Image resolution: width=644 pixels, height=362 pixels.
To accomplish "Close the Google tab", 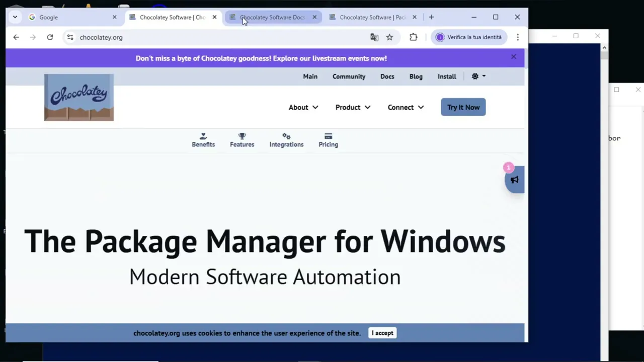I will coord(114,17).
